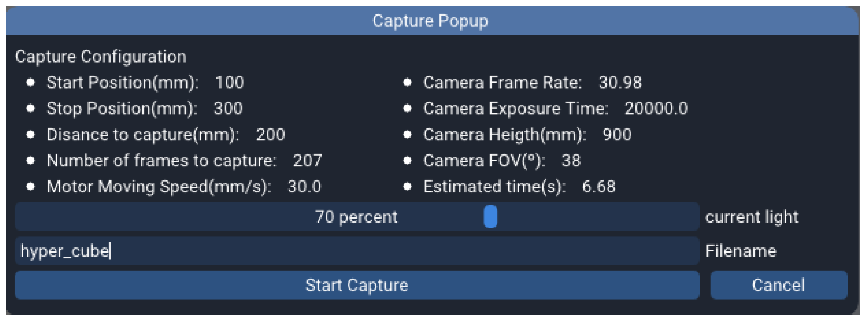Click the Motor Moving Speed value 30.0

[304, 187]
